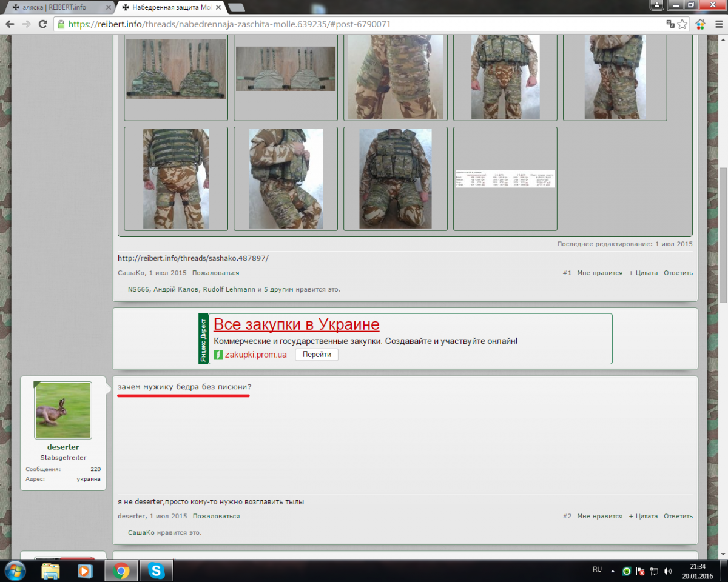The width and height of the screenshot is (728, 582).
Task: Follow the reibert.info/threads/sashako.487897 link
Action: point(193,258)
